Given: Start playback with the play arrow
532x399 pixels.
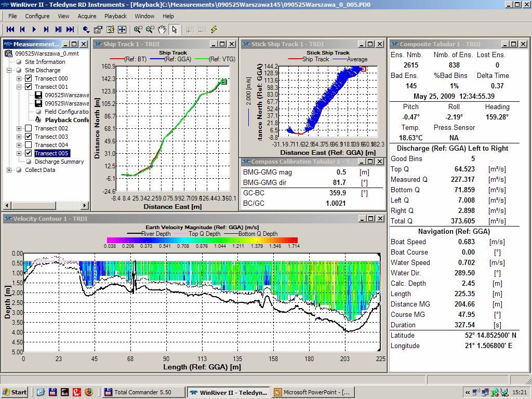Looking at the screenshot, I should point(34,30).
